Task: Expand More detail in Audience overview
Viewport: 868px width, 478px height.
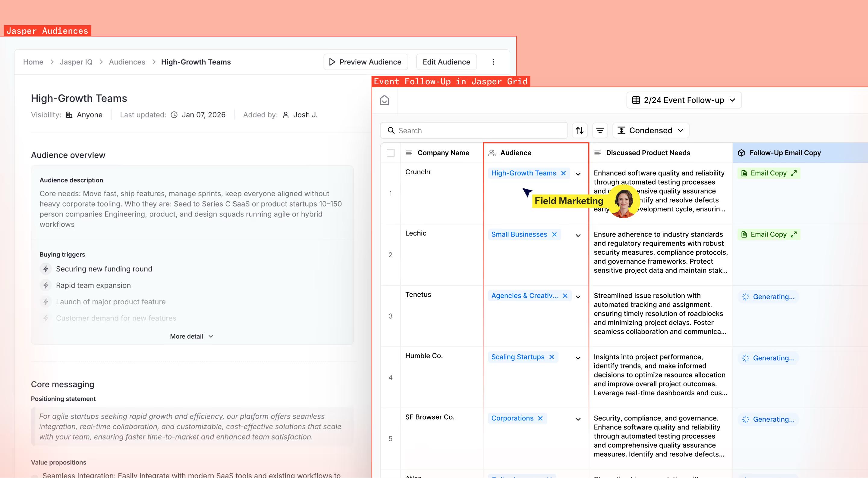Action: point(191,336)
